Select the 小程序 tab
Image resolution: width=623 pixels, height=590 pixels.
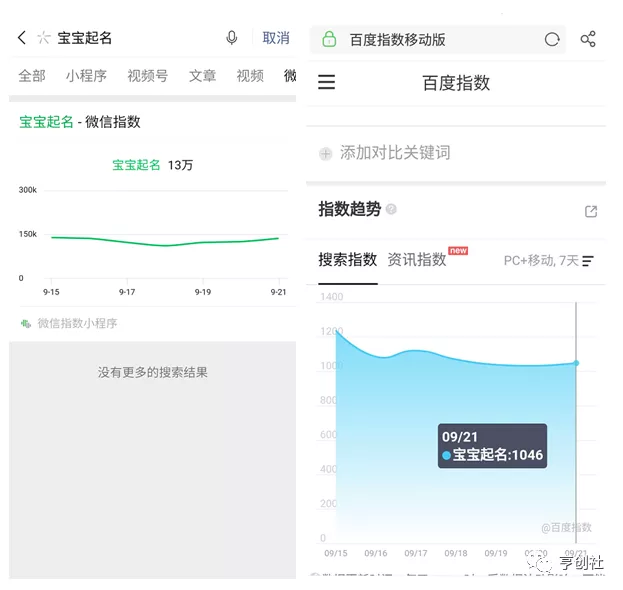coord(86,75)
